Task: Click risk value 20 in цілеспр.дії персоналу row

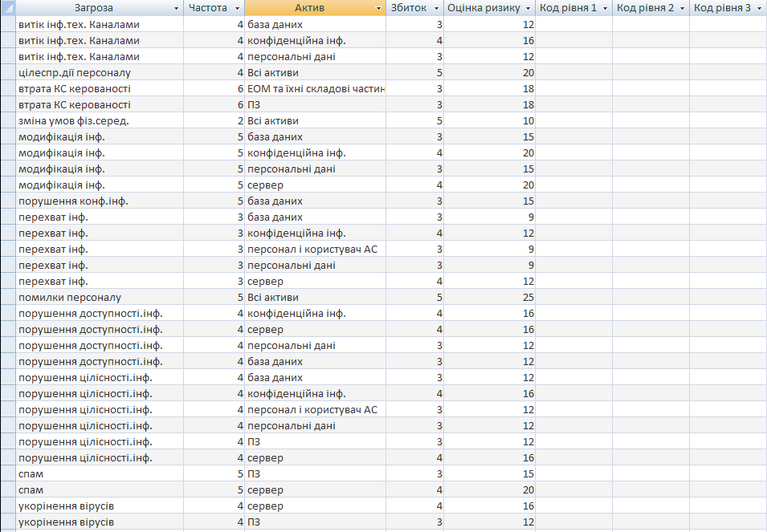Action: click(x=490, y=73)
